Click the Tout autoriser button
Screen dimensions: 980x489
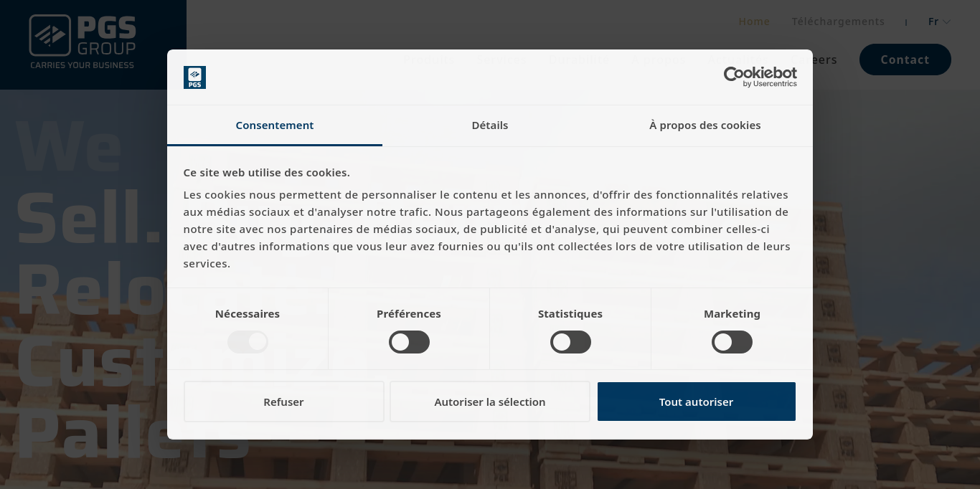pos(696,402)
